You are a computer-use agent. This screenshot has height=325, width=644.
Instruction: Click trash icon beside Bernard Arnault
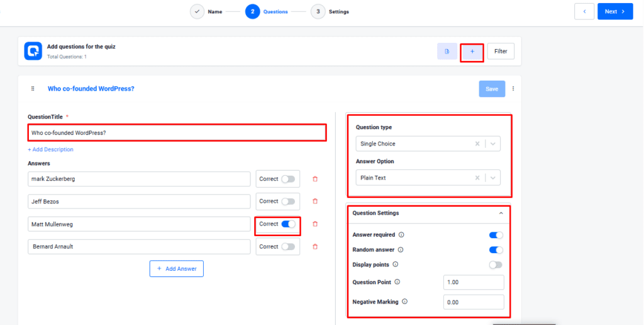(315, 247)
